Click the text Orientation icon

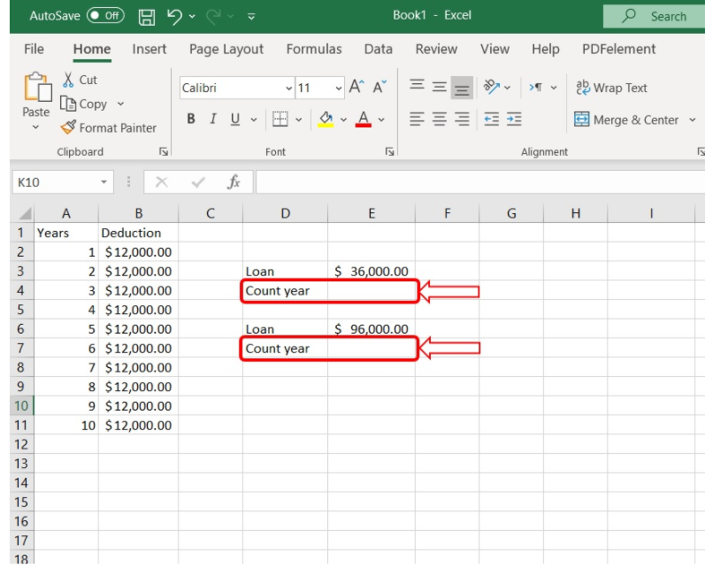coord(491,87)
